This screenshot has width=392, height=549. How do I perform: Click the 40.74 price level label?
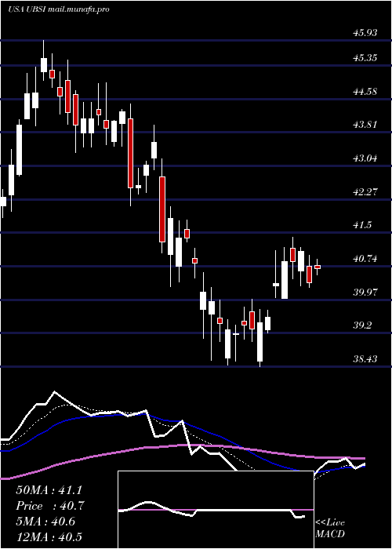365,259
